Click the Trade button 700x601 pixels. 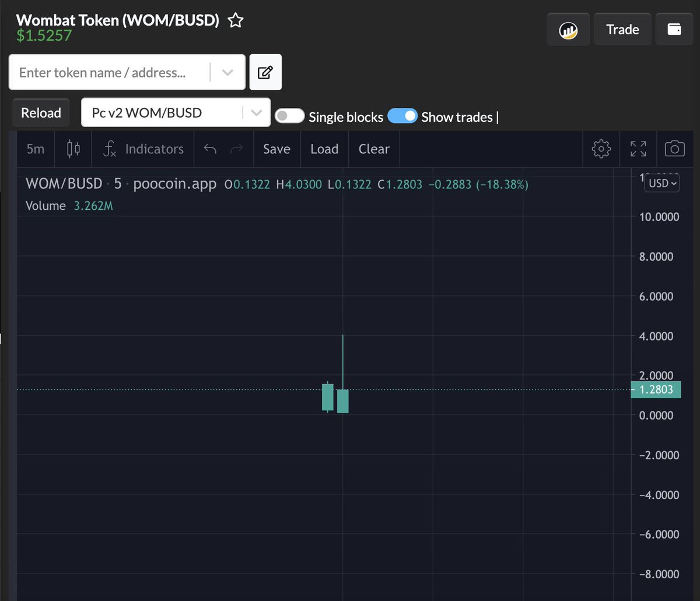point(622,30)
